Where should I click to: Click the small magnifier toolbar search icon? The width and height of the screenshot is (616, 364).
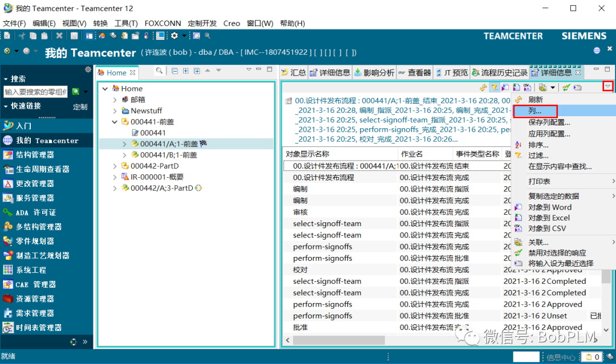click(208, 36)
